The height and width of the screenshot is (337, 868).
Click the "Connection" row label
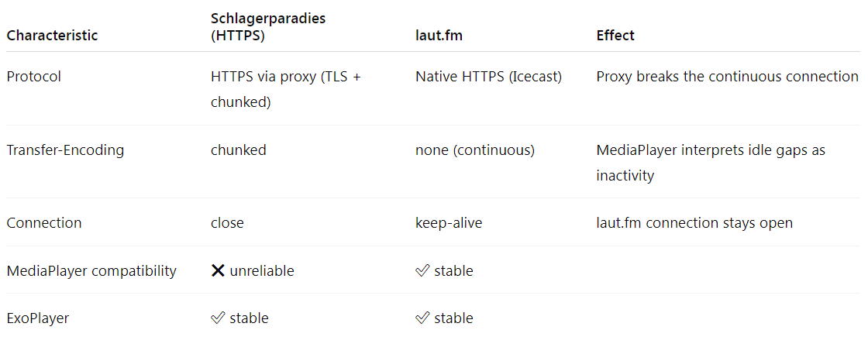click(43, 223)
